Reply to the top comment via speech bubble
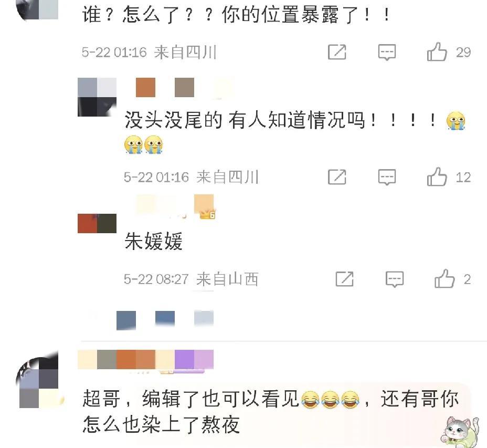The image size is (487, 448). [387, 52]
